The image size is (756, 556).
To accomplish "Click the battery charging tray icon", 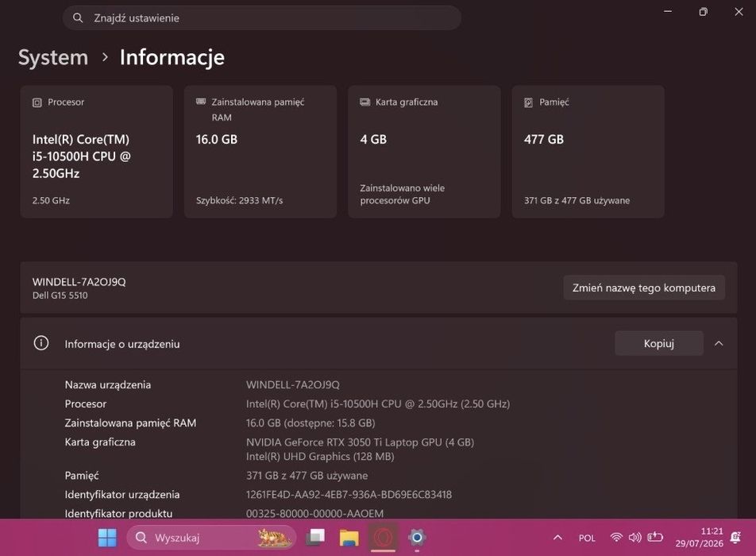I will (x=655, y=537).
